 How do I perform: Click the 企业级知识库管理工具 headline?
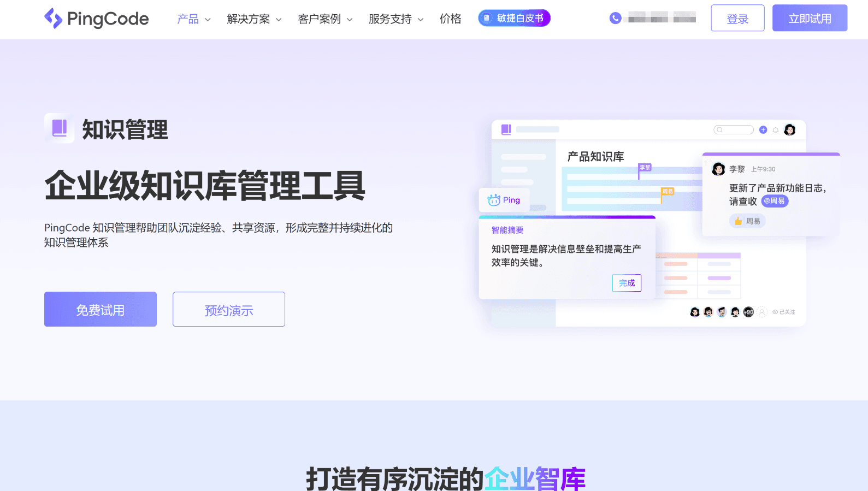point(205,186)
